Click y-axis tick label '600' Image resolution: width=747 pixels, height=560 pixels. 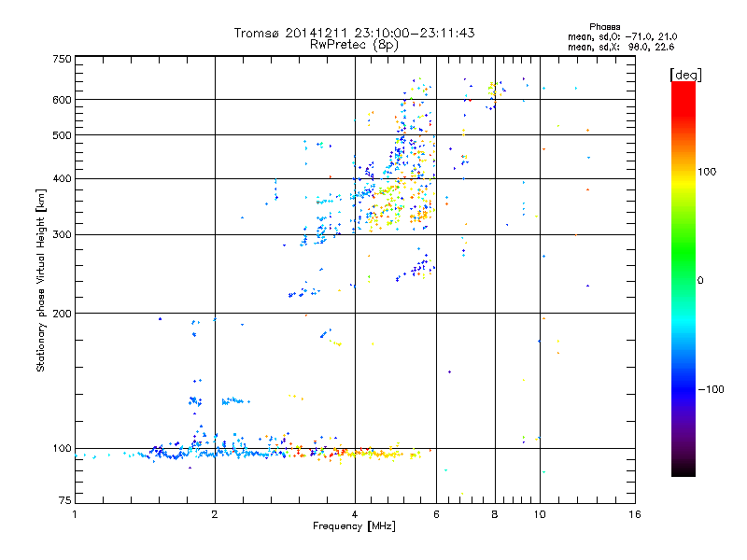(62, 100)
